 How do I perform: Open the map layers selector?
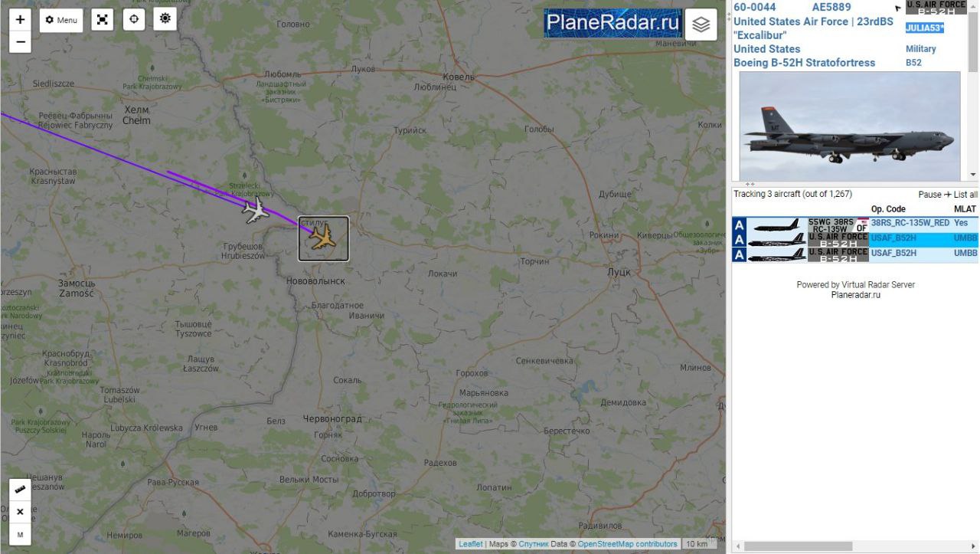701,25
